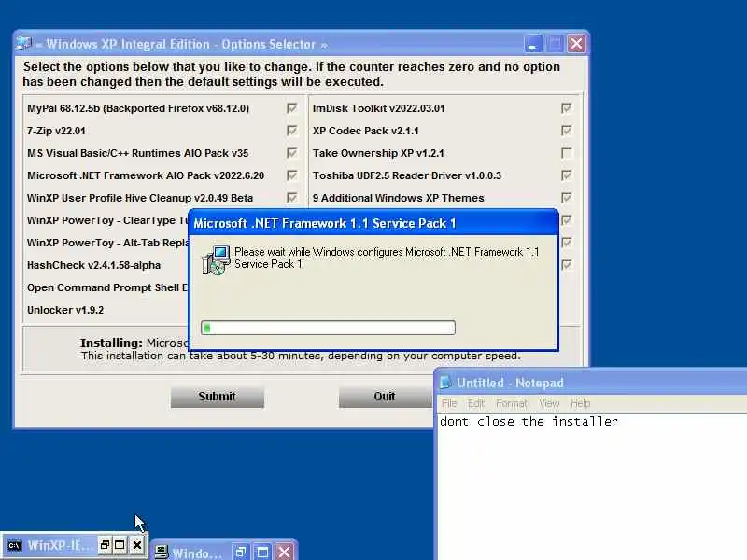Click the Notepad title bar
This screenshot has height=560, width=747.
coord(591,383)
